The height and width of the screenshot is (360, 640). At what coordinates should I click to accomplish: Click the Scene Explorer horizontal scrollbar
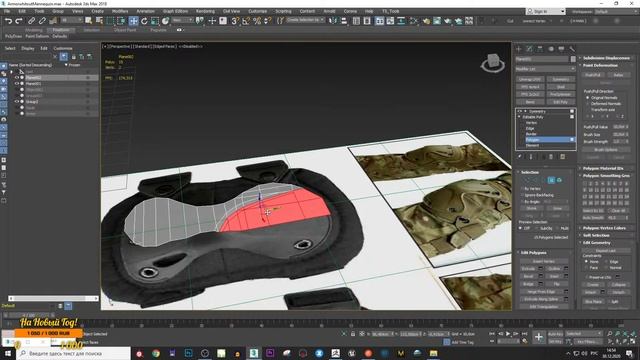point(53,299)
